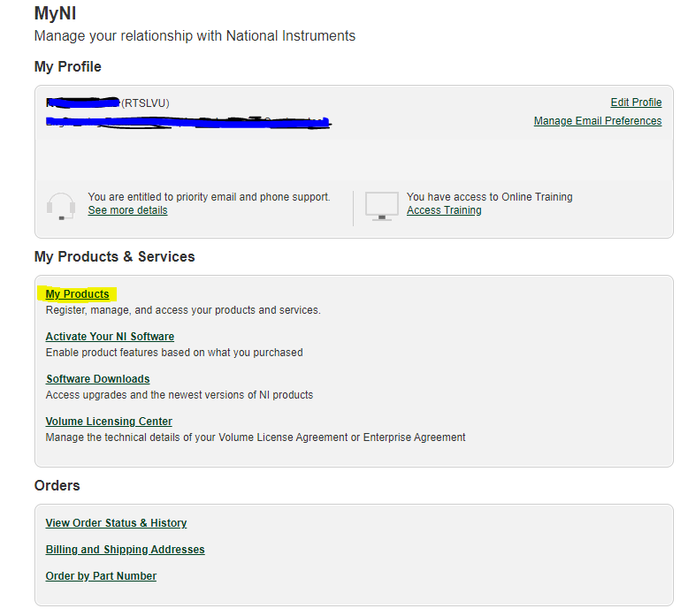Click 'Enable product features based on' description
Viewport: 680px width, 616px height.
click(x=174, y=353)
